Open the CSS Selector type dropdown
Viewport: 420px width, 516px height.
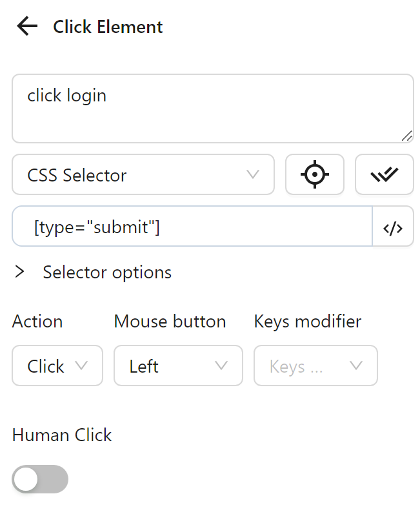(x=142, y=174)
